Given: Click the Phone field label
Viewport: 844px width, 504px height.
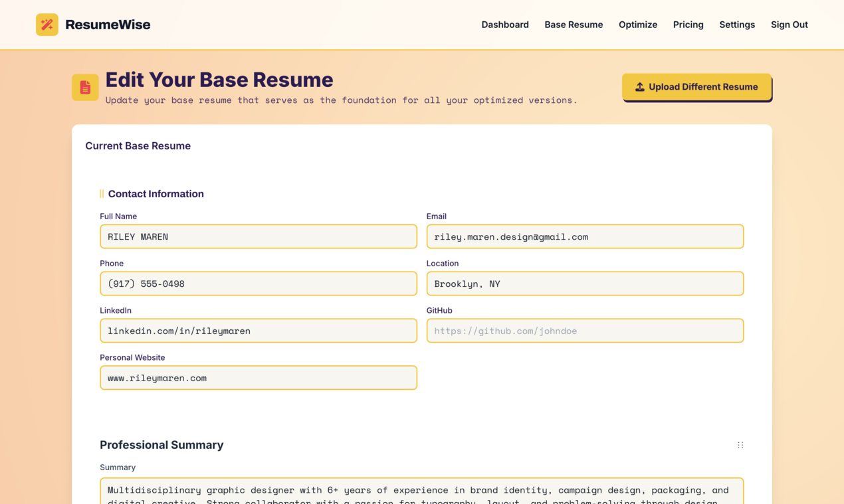Looking at the screenshot, I should point(112,264).
